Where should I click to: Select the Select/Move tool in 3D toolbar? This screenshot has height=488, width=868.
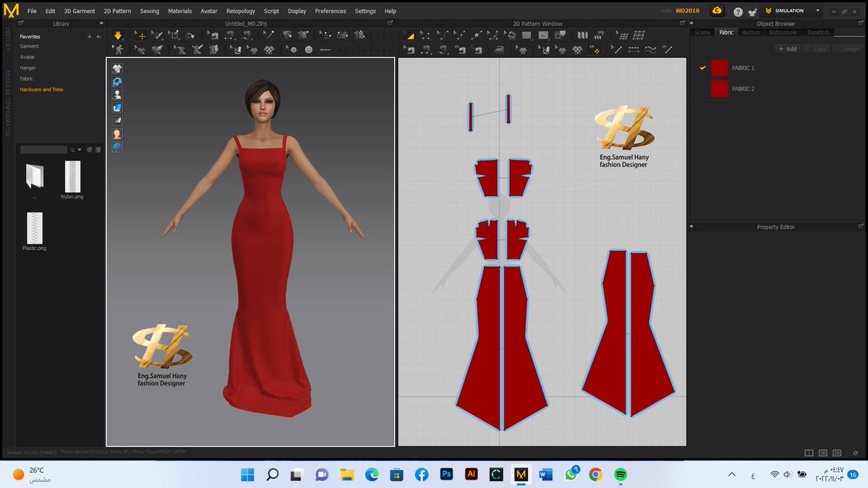[x=142, y=35]
